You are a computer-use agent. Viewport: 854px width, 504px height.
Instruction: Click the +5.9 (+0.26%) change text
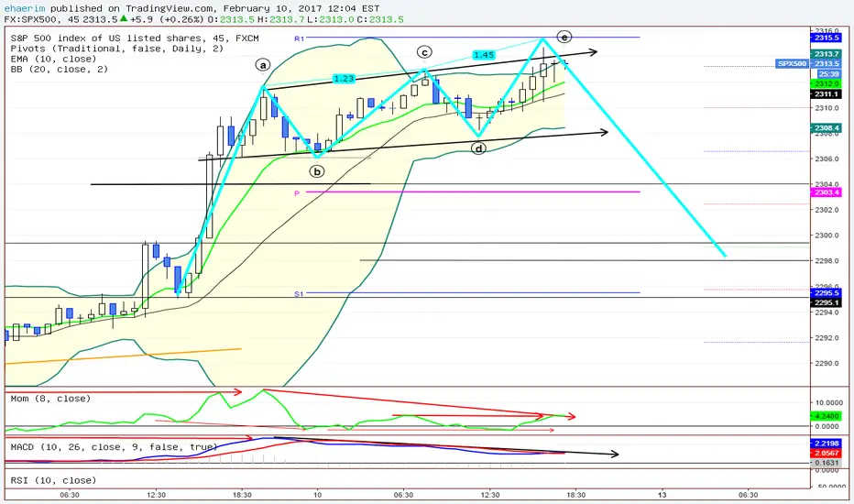click(x=167, y=19)
